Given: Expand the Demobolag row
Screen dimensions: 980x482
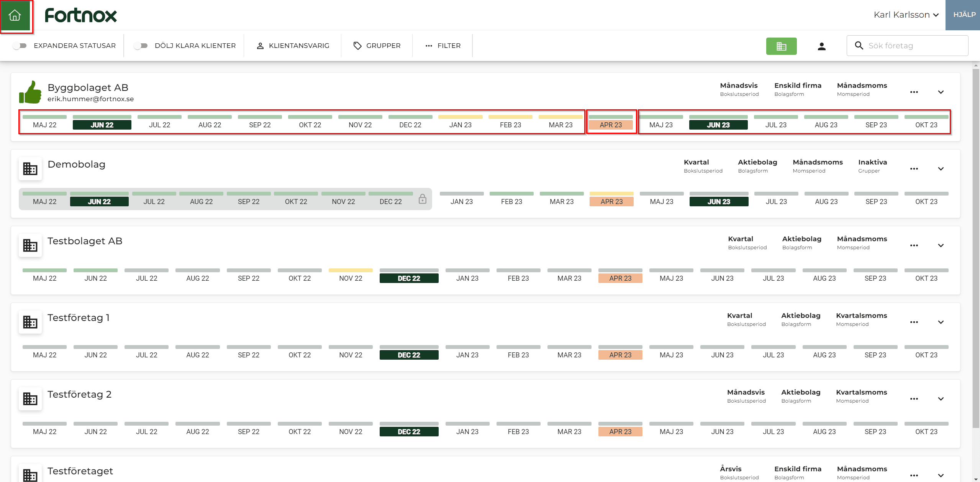Looking at the screenshot, I should pyautogui.click(x=941, y=169).
